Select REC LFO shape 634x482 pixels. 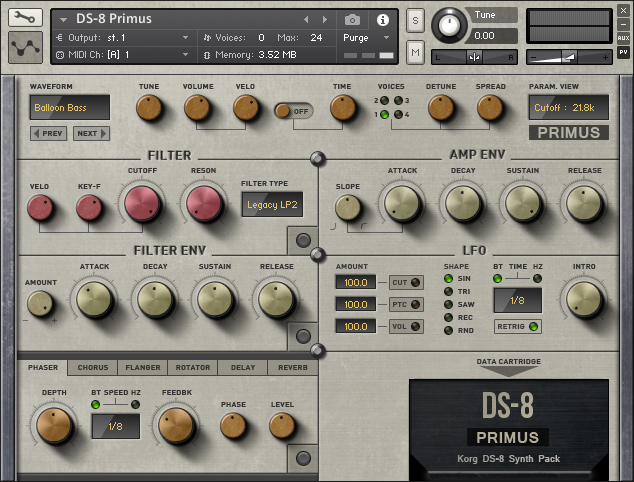448,317
